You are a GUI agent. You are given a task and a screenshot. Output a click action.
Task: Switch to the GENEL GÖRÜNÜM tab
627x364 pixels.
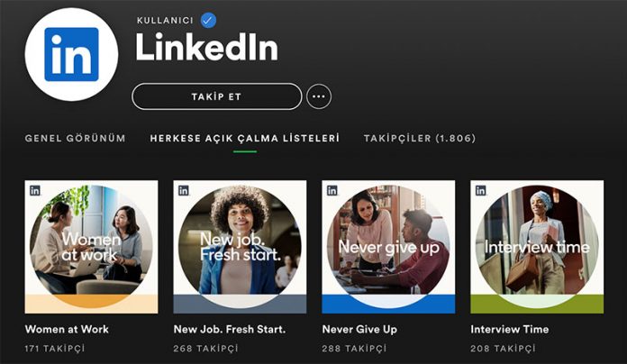coord(75,139)
